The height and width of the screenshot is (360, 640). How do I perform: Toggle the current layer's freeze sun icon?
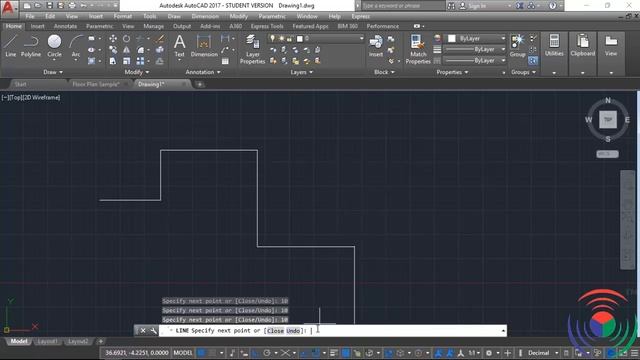pos(281,38)
